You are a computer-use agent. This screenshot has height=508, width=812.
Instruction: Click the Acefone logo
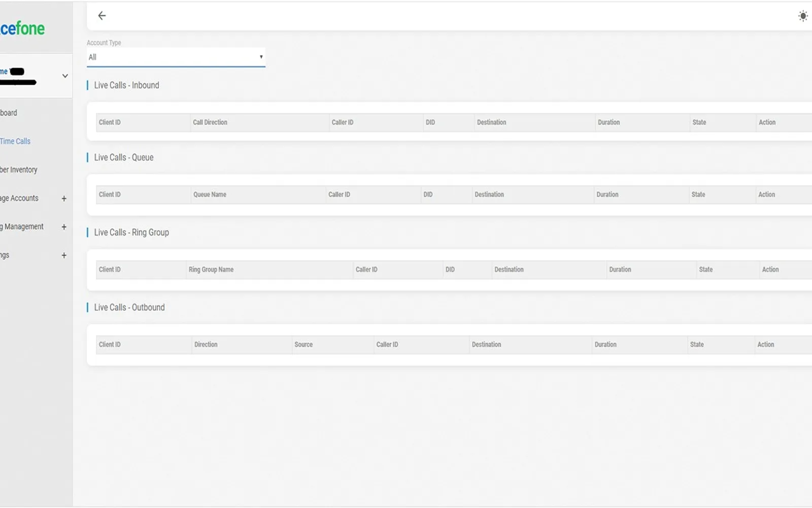pos(22,28)
